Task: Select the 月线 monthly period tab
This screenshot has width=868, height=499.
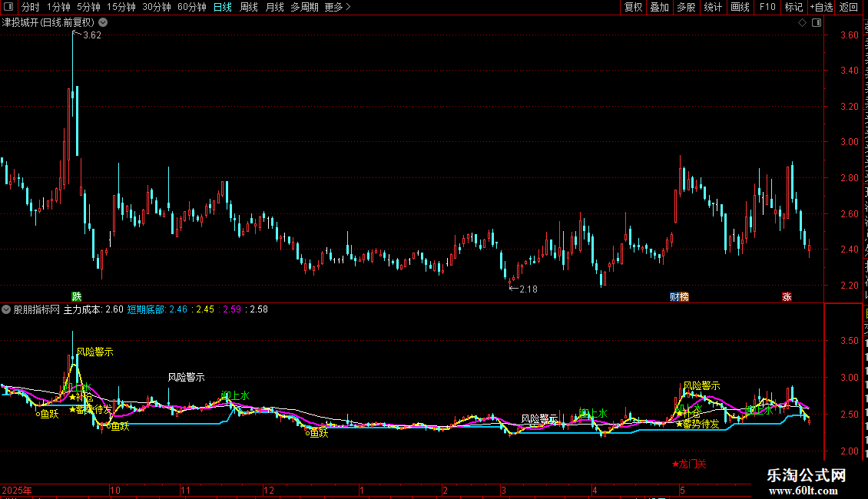Action: click(274, 7)
